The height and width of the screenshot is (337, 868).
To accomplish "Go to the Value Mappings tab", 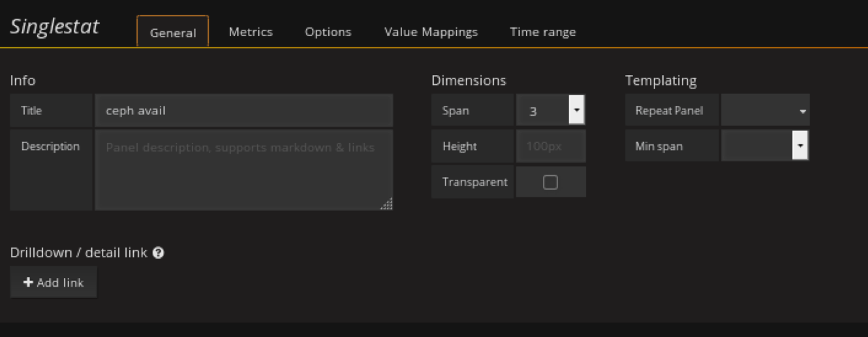I will [431, 32].
